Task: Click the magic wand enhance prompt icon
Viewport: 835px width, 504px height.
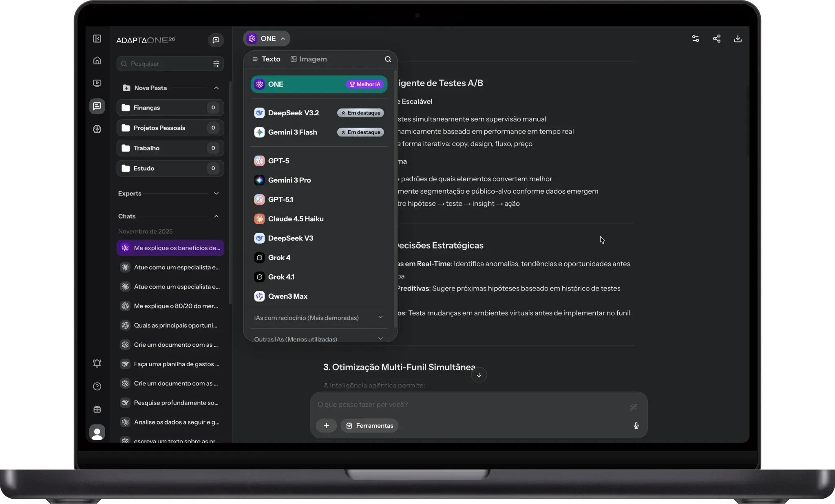Action: coord(633,407)
